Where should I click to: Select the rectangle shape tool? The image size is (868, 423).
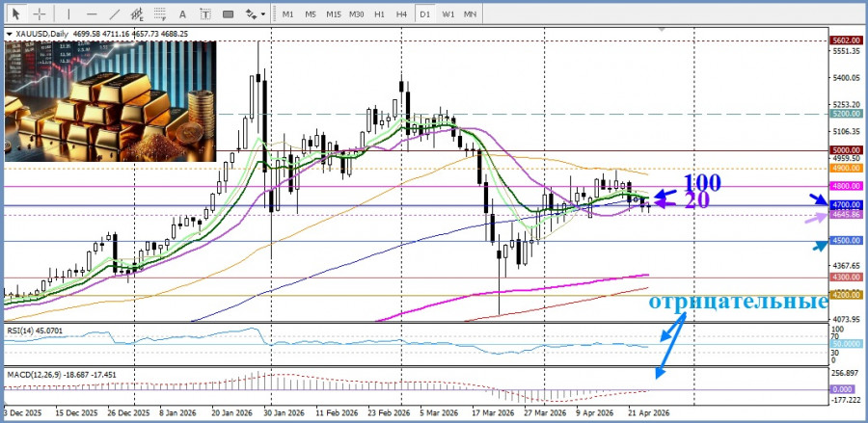pyautogui.click(x=231, y=14)
